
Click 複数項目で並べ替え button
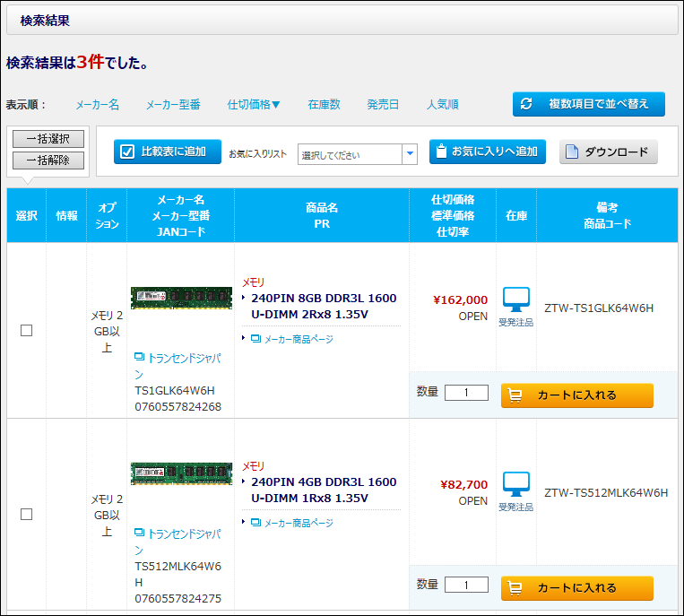[589, 104]
